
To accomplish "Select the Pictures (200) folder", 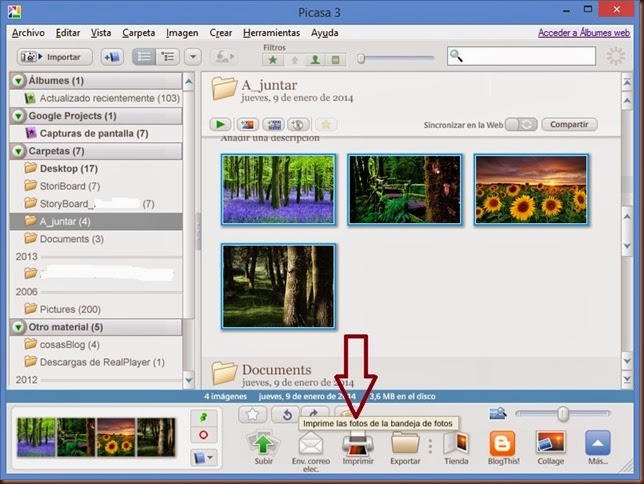I will click(96, 309).
